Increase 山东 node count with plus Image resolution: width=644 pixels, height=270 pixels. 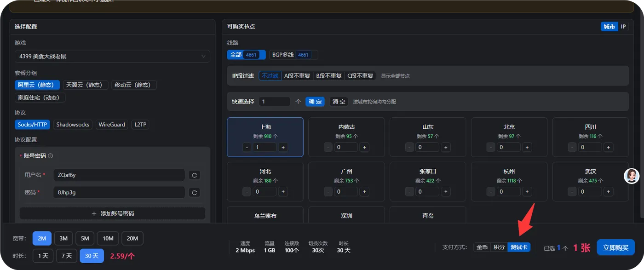(x=446, y=147)
